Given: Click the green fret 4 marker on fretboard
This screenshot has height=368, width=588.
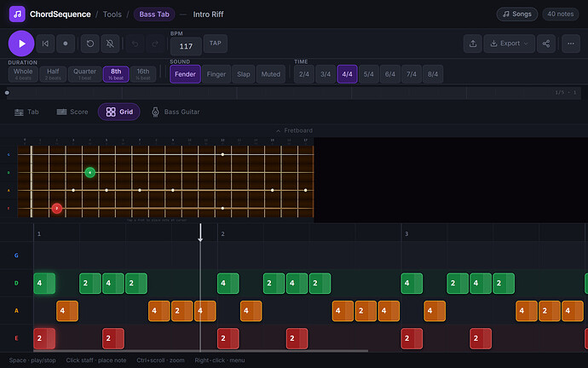Looking at the screenshot, I should pos(90,172).
